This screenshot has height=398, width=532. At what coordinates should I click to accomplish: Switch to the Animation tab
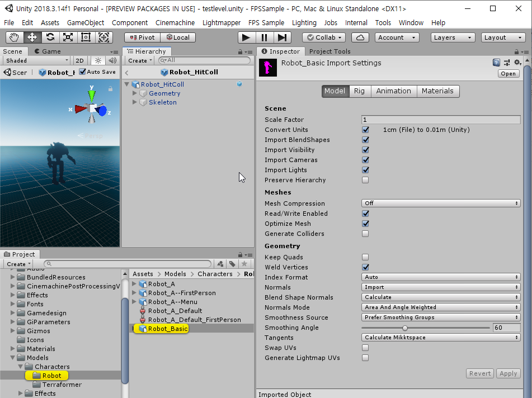tap(394, 91)
